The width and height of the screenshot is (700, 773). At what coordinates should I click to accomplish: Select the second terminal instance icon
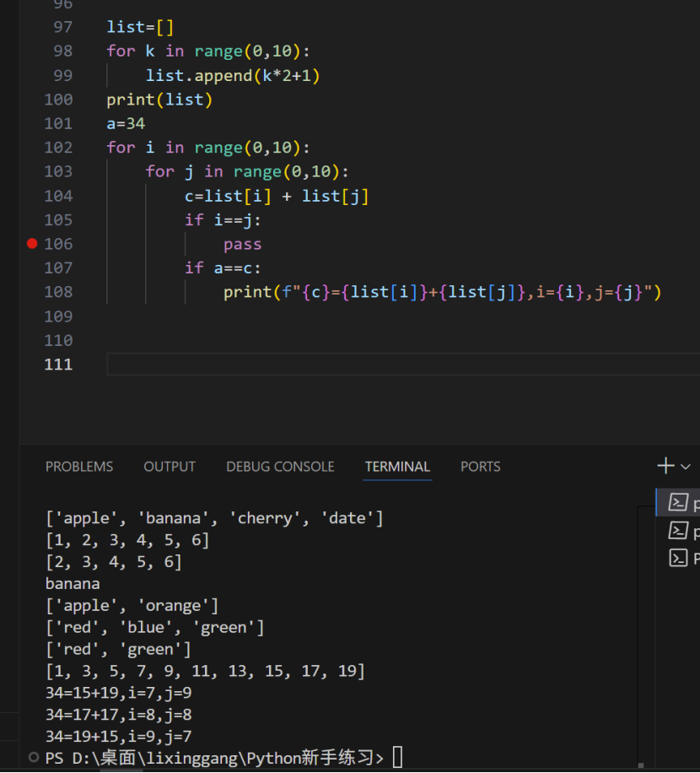pyautogui.click(x=678, y=531)
